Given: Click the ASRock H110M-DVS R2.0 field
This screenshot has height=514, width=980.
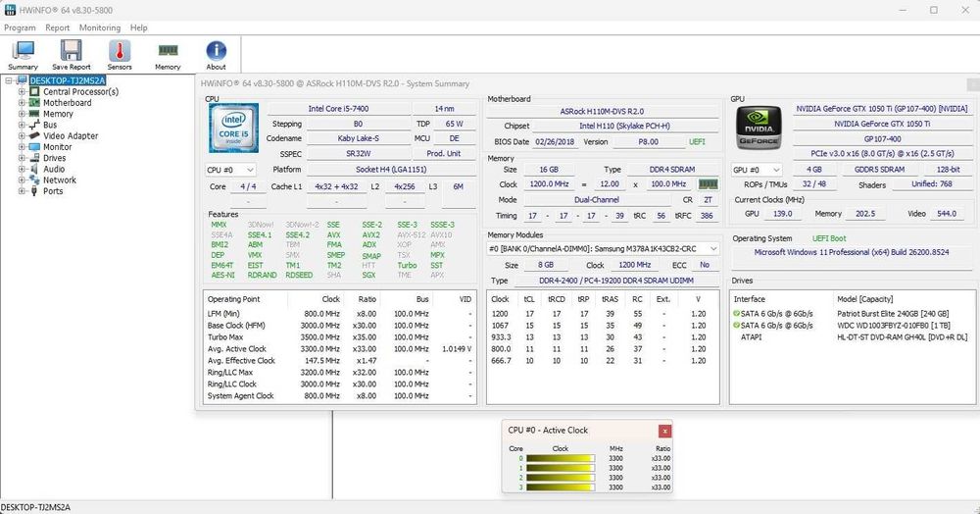Looking at the screenshot, I should click(602, 111).
